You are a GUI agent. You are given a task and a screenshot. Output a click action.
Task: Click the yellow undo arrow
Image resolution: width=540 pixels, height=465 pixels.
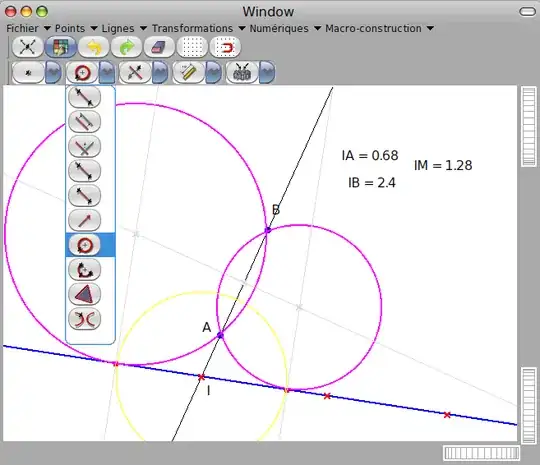94,47
